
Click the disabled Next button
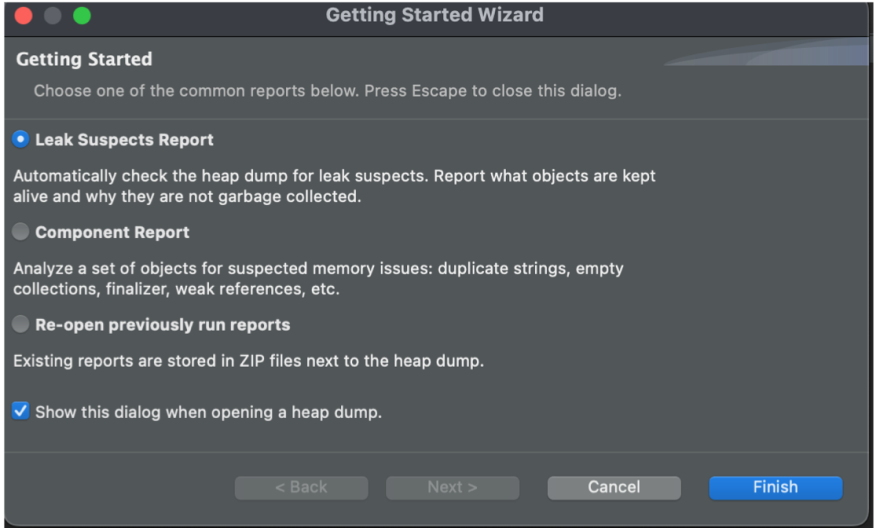452,487
